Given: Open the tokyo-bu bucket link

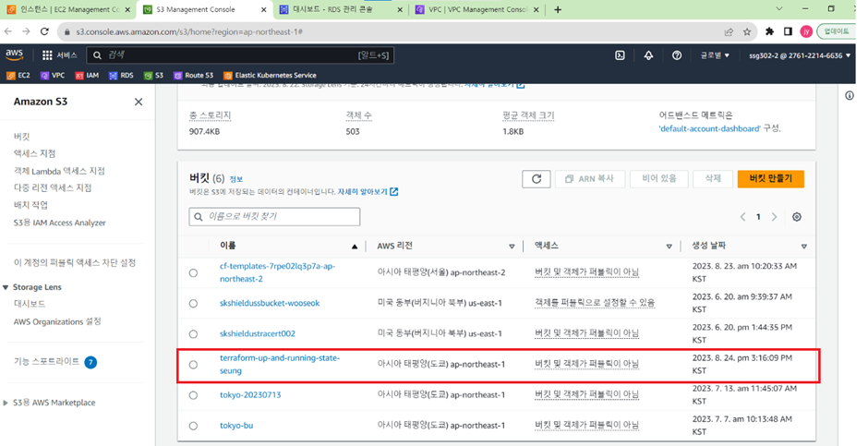Looking at the screenshot, I should pyautogui.click(x=236, y=426).
